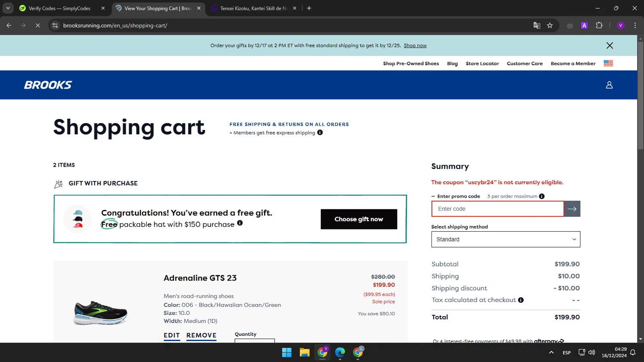Show hidden system tray icons
This screenshot has width=644, height=362.
[x=551, y=353]
